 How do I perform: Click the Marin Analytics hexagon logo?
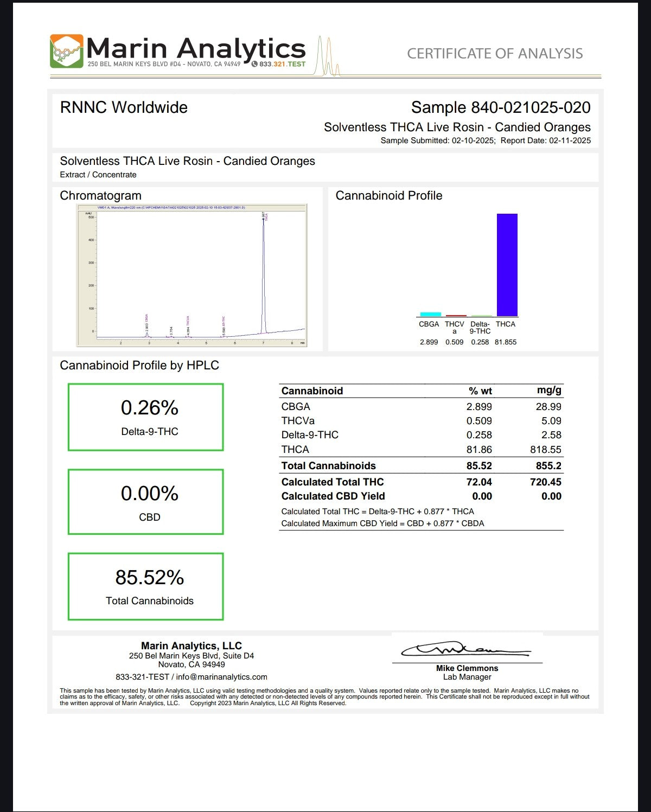point(67,51)
